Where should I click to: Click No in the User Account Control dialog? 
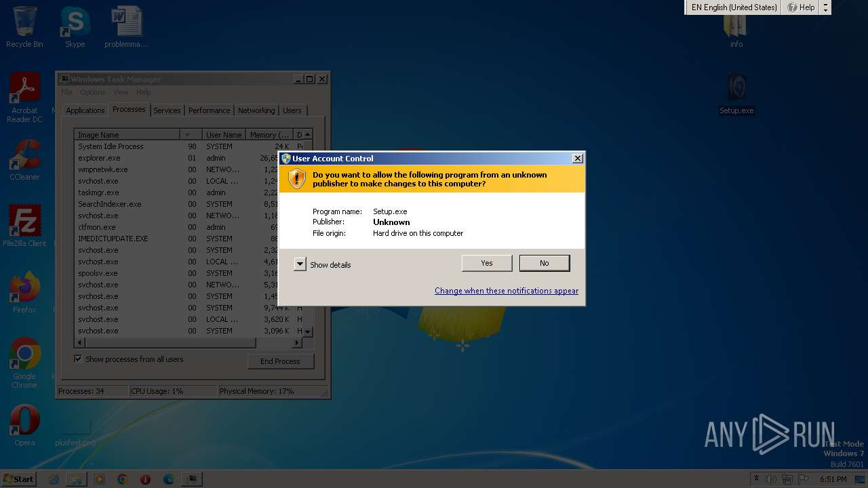(545, 263)
